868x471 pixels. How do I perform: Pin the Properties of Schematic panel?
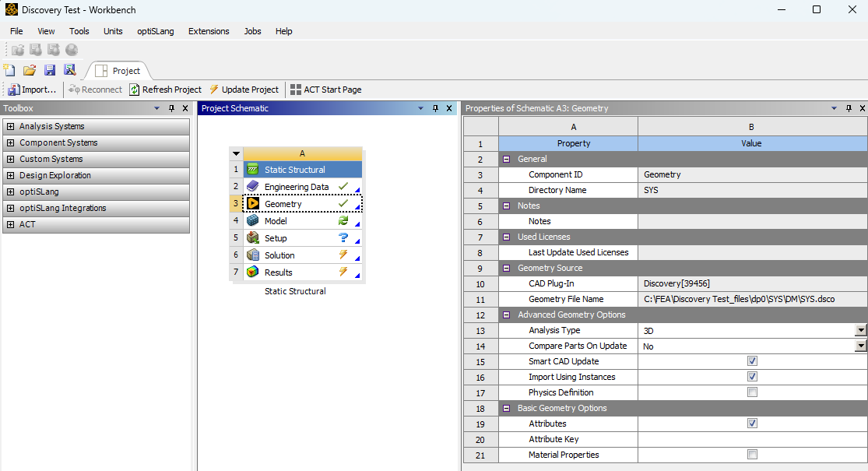click(x=849, y=108)
